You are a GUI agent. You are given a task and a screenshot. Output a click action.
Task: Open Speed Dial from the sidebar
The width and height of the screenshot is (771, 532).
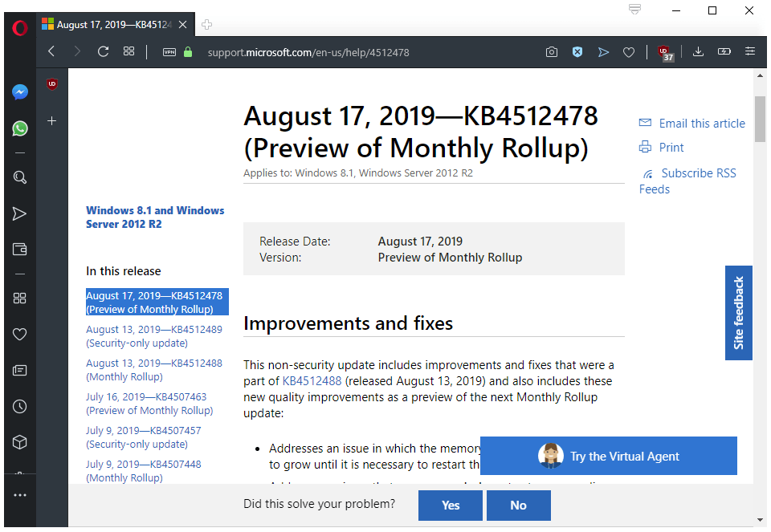click(19, 298)
